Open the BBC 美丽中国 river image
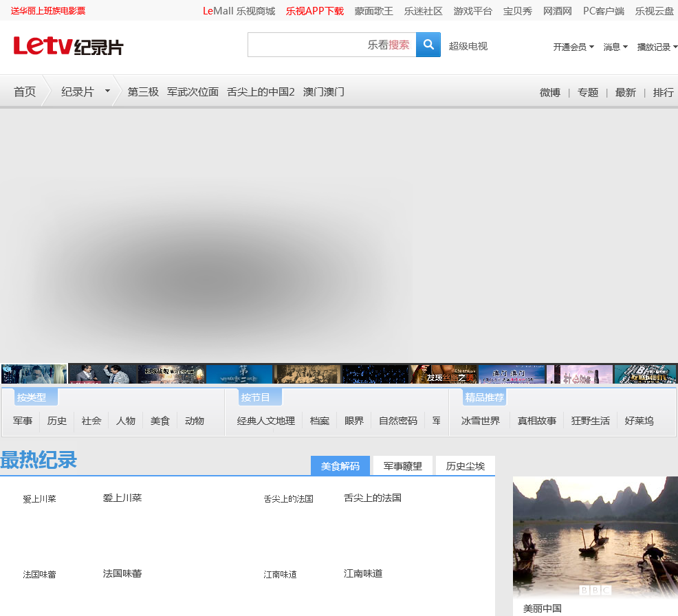The width and height of the screenshot is (678, 616). [x=595, y=536]
